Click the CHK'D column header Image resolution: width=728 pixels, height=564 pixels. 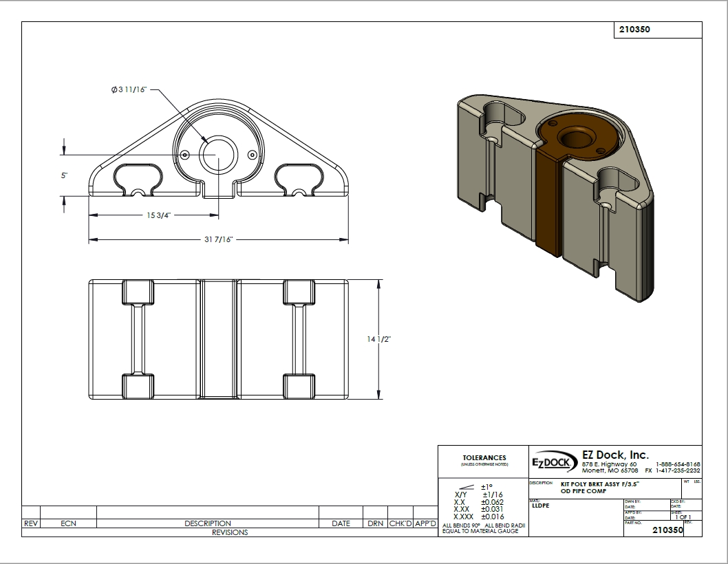[x=400, y=523]
